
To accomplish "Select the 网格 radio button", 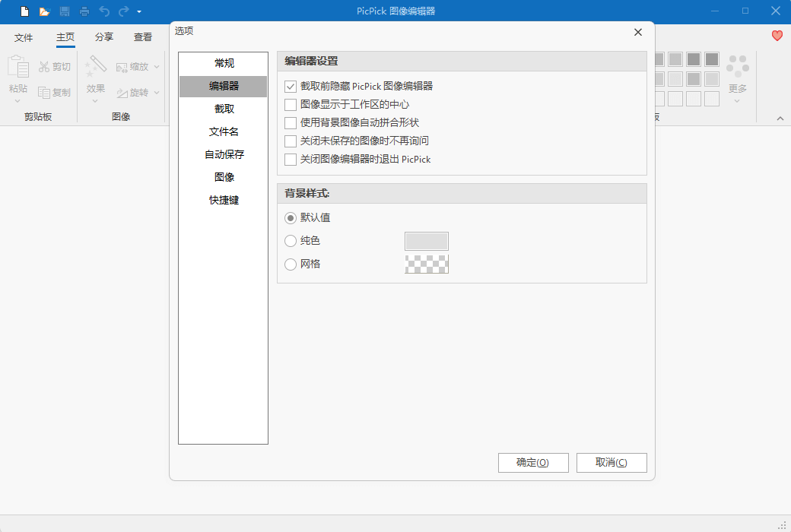I will 290,264.
